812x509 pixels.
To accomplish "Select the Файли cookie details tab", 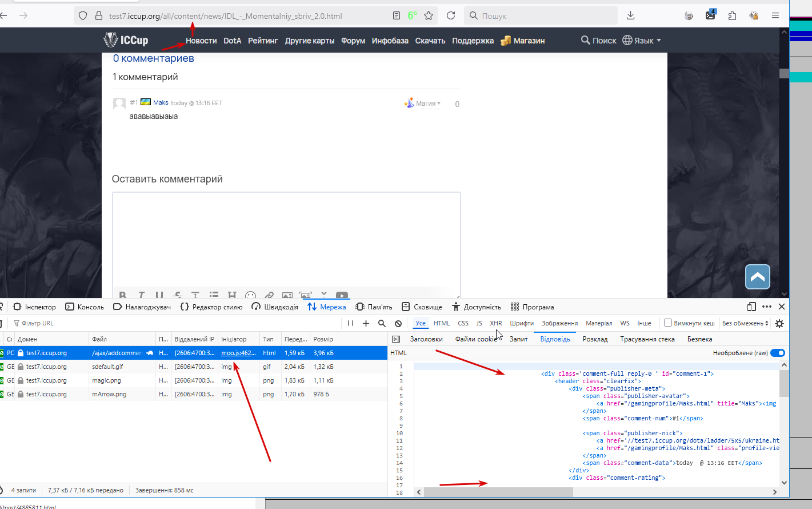I will pyautogui.click(x=476, y=339).
